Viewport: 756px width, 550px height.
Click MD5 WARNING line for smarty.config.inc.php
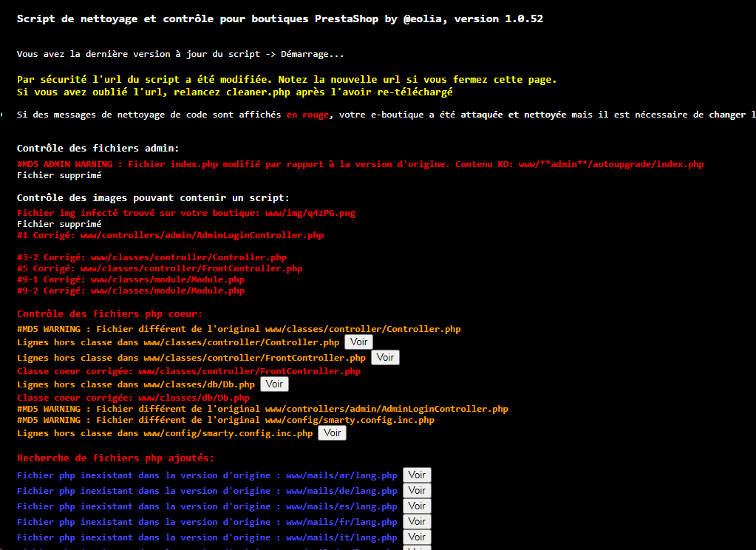[225, 420]
